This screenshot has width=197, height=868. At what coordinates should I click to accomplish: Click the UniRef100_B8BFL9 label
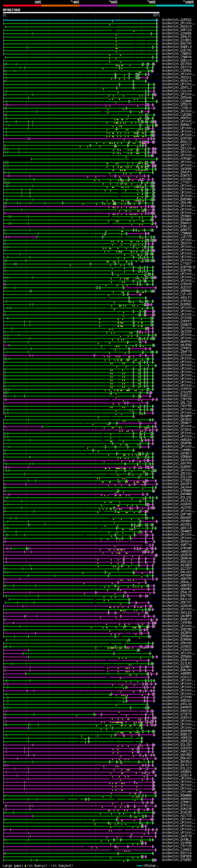tap(177, 47)
